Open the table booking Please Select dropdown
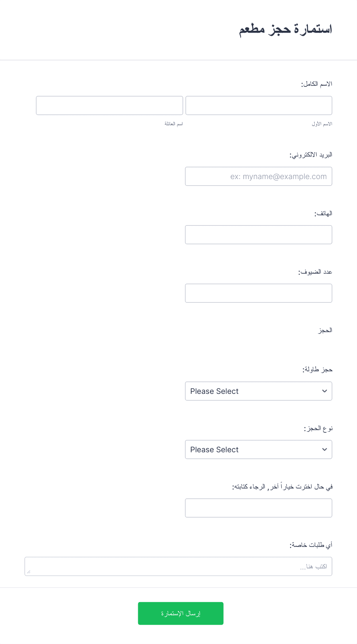 coord(259,391)
